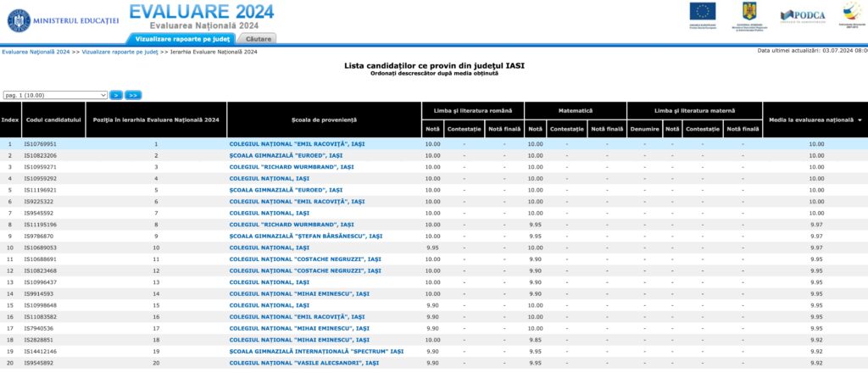Open Școala Gimnazială "Ștefan Bârsănescu" link
The image size is (868, 373).
(306, 236)
